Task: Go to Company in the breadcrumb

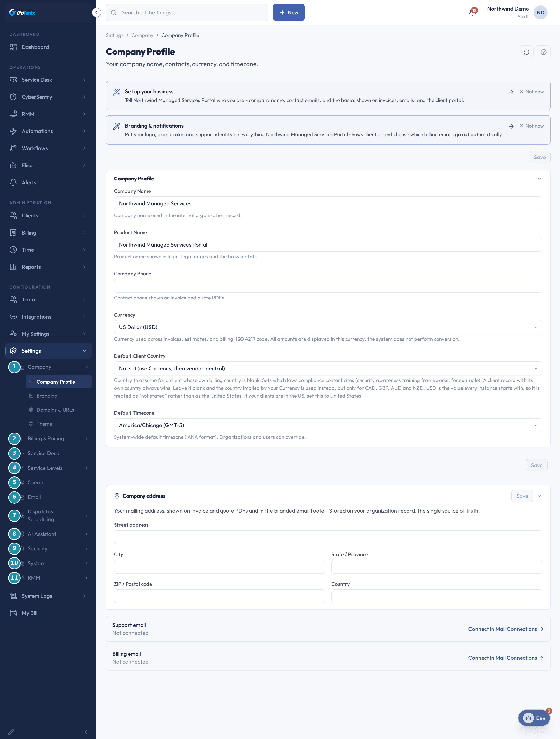Action: [142, 35]
